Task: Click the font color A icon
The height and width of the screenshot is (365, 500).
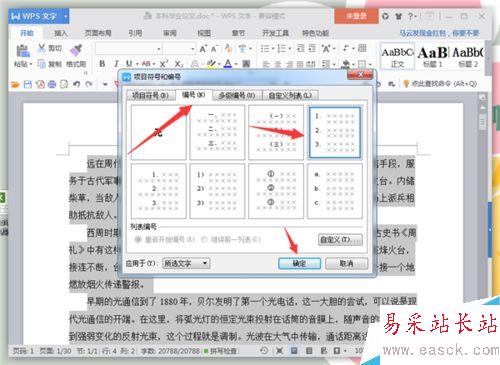Action: click(228, 63)
